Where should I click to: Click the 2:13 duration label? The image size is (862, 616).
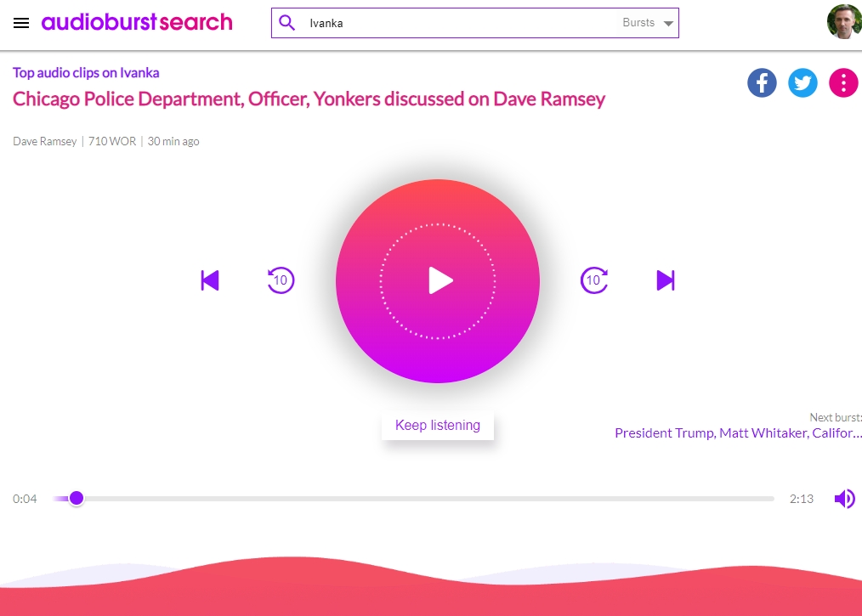tap(802, 499)
